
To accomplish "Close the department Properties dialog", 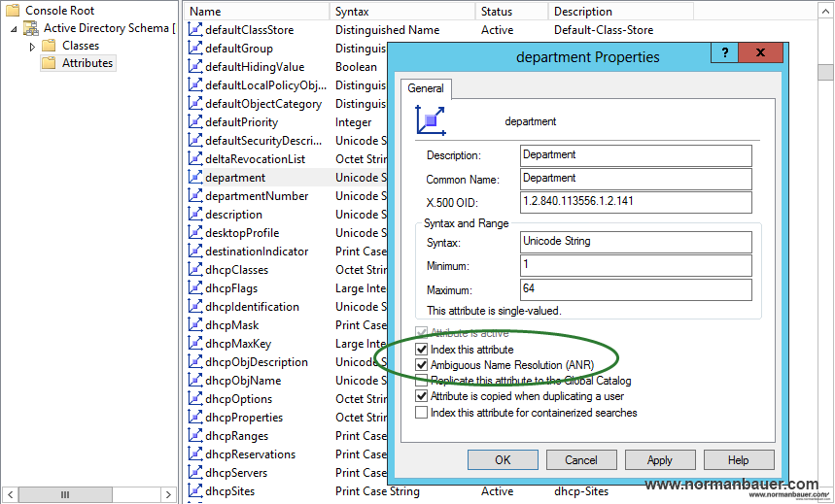I will pos(761,52).
